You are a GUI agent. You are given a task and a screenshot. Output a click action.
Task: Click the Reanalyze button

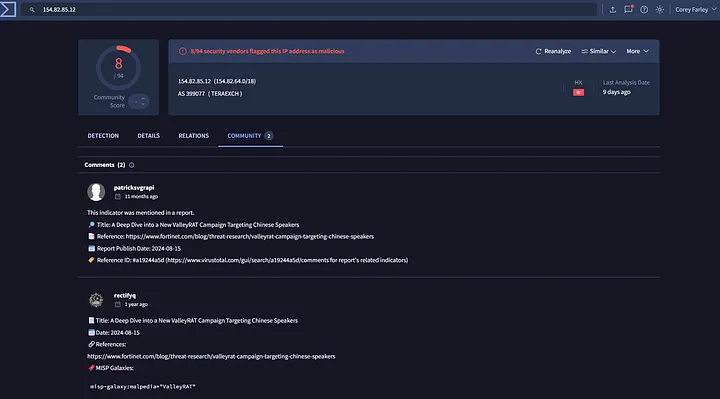point(553,51)
